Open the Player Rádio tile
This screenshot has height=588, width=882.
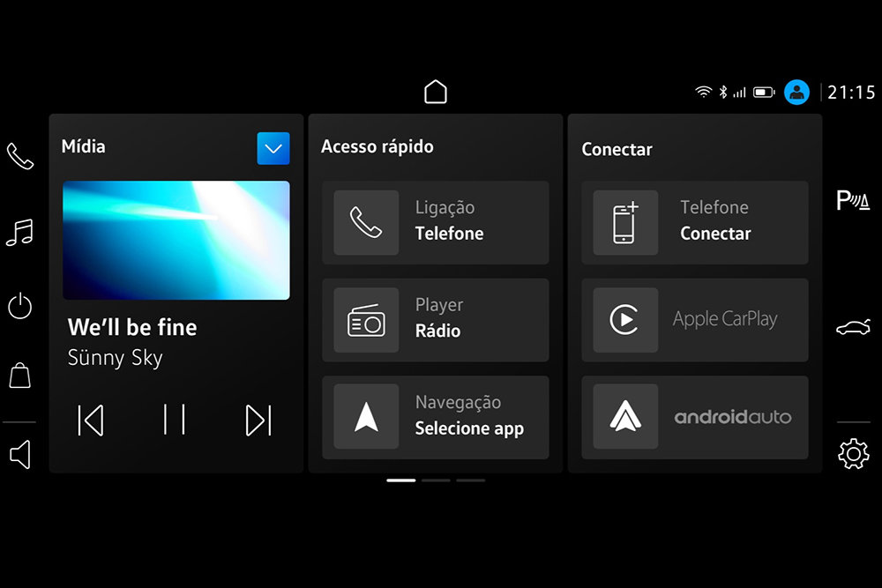click(435, 320)
